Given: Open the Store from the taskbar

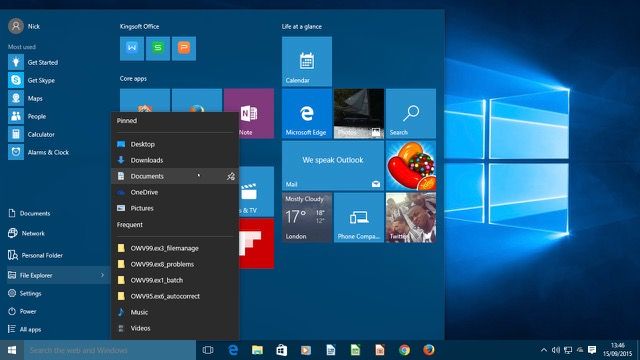Looking at the screenshot, I should pyautogui.click(x=282, y=350).
